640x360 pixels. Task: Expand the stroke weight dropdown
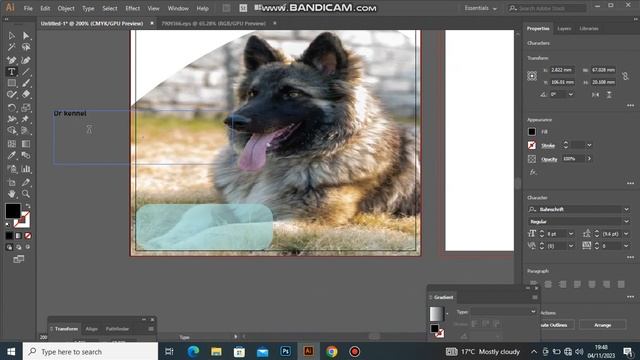[x=589, y=145]
